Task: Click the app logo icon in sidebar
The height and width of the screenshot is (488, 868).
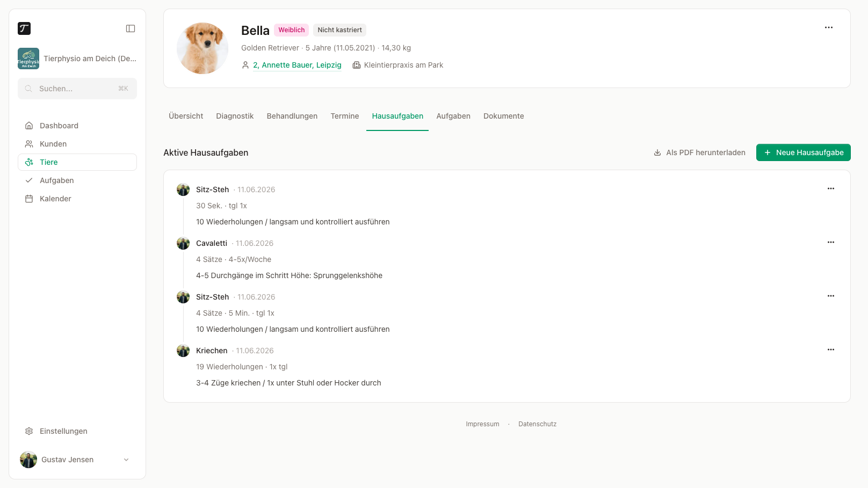Action: tap(24, 28)
